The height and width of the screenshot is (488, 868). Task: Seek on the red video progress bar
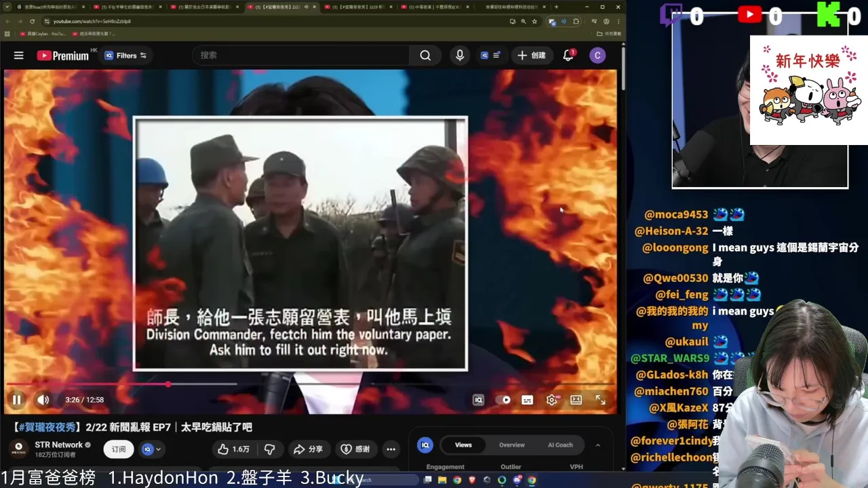coord(311,384)
